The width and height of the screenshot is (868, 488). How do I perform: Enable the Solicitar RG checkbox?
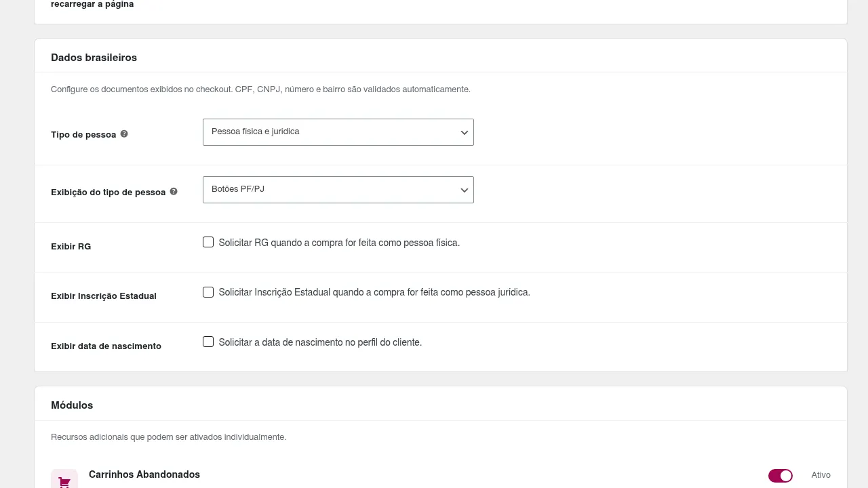(x=208, y=242)
